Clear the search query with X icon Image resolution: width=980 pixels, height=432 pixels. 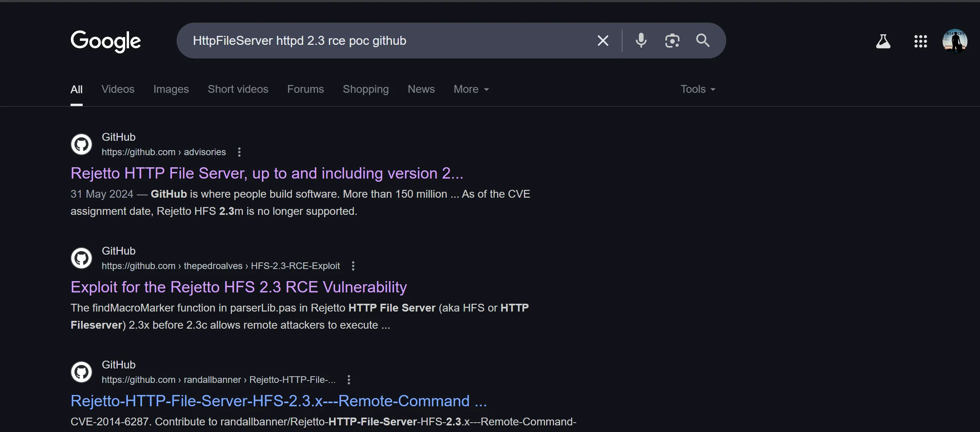(603, 41)
